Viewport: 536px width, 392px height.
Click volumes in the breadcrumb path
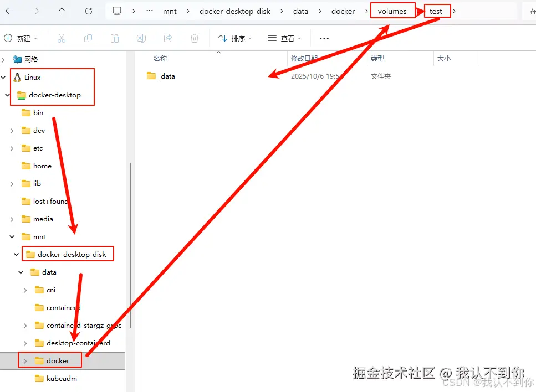coord(393,11)
